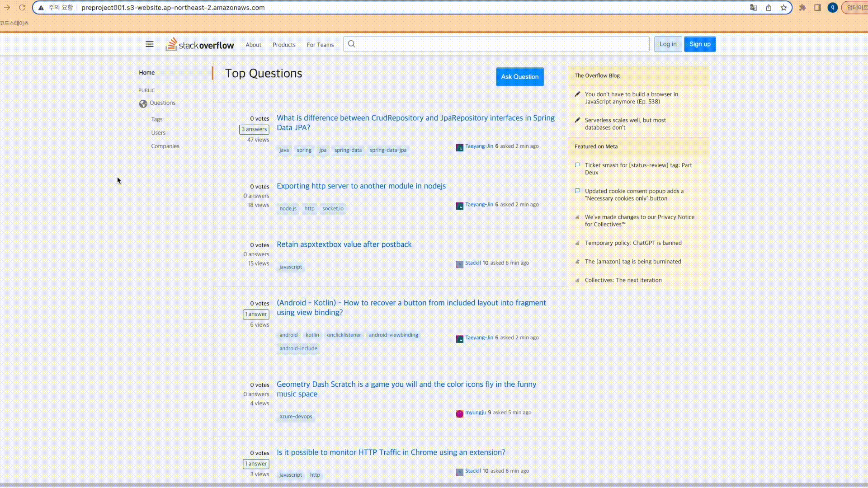Click the site security warning icon
Image resolution: width=868 pixels, height=488 pixels.
tap(41, 8)
